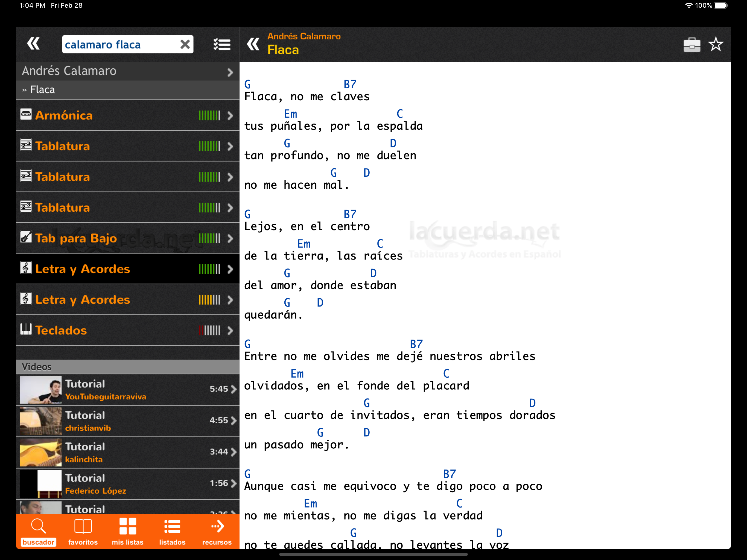This screenshot has width=747, height=560.
Task: Tap the Em chord above 'puñales'
Action: [290, 114]
